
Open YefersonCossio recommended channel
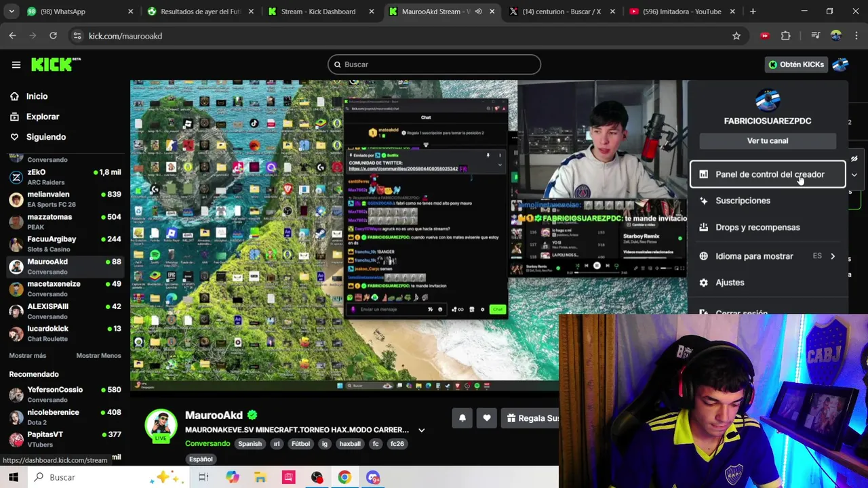65,394
